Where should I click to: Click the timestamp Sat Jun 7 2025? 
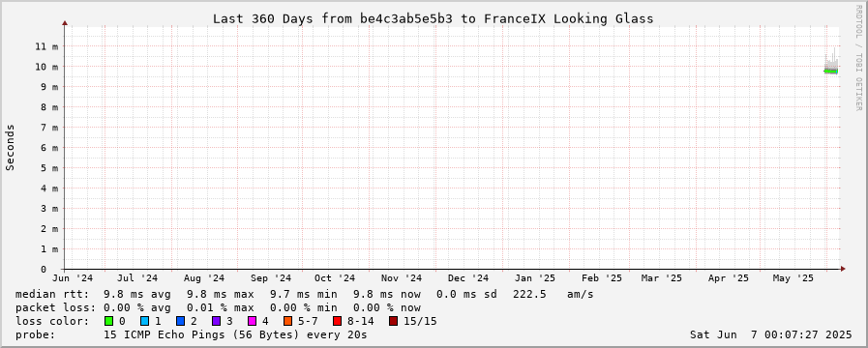pyautogui.click(x=770, y=334)
